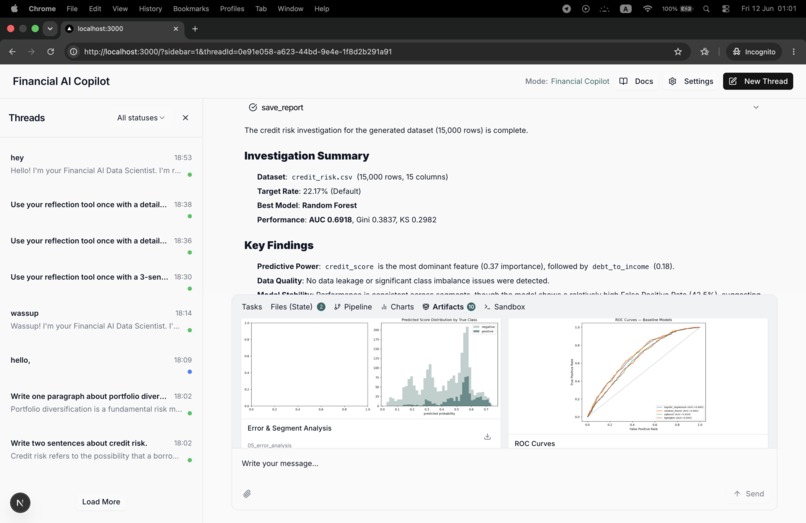Click the Financial AI Copilot title

tap(61, 81)
